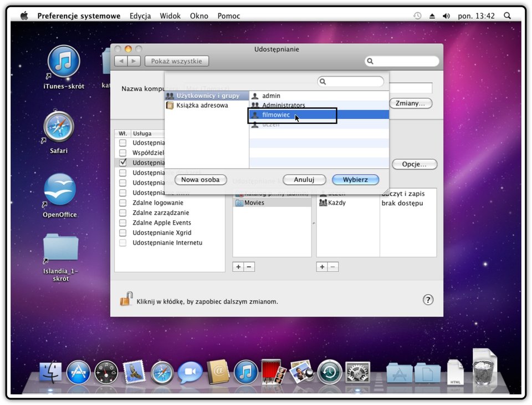Launch the App Store Dock icon
The image size is (532, 405).
(78, 373)
